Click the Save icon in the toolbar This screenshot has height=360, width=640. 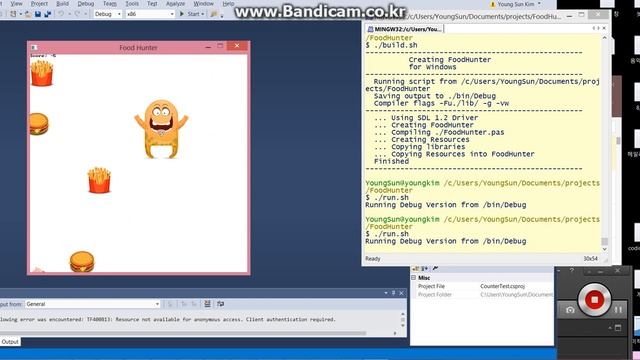point(38,14)
